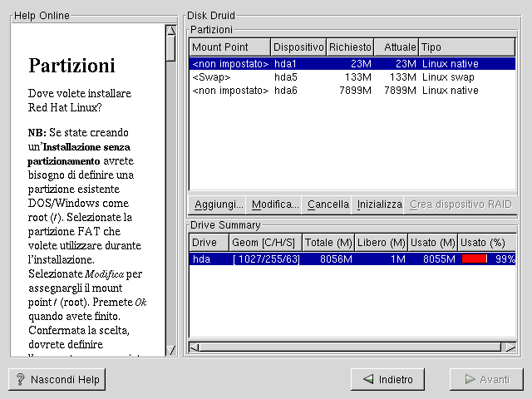Delete the partition using Cancella

(x=328, y=204)
